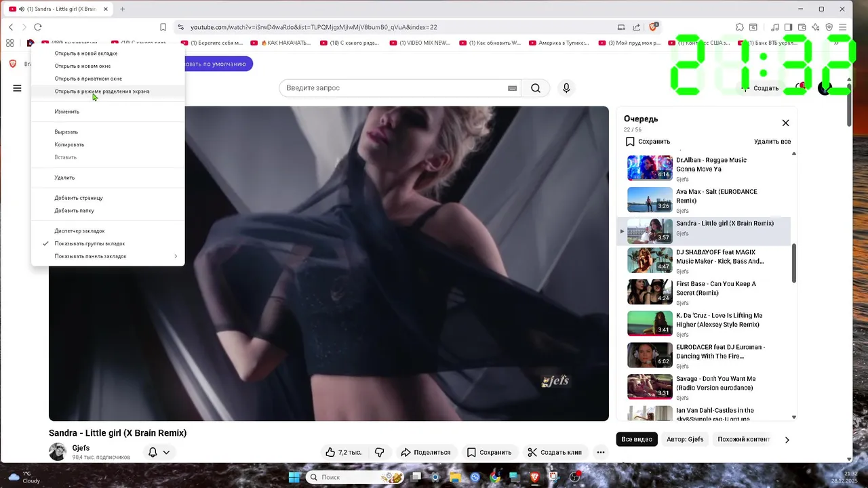The height and width of the screenshot is (488, 868).
Task: Expand Show bookmarks bar submenu arrow
Action: click(176, 256)
